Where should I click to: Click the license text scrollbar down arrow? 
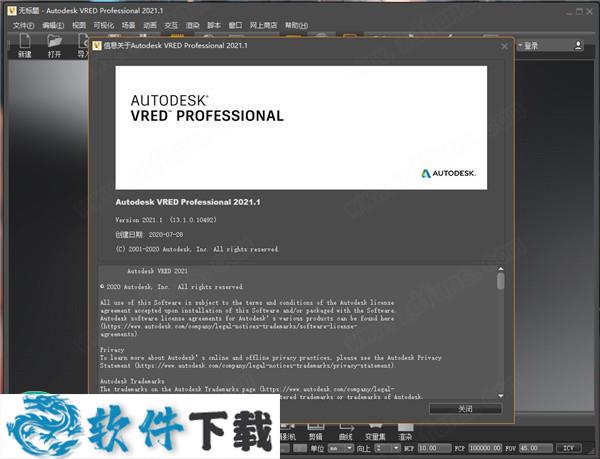click(x=501, y=396)
